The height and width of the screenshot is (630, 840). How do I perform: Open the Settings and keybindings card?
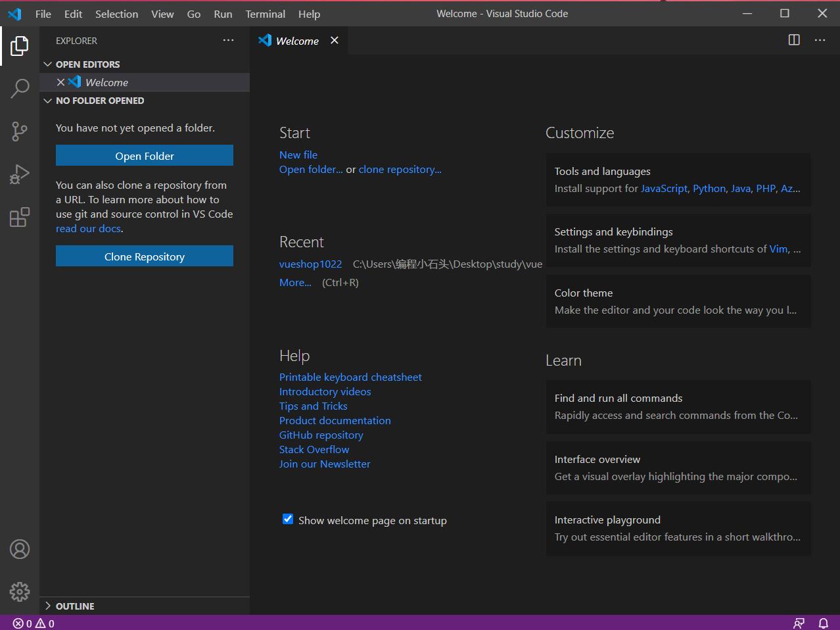pos(678,240)
